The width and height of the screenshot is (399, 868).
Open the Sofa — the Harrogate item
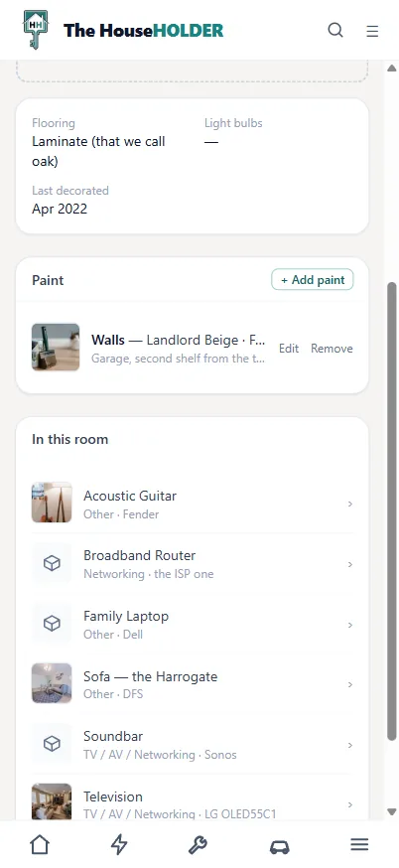pyautogui.click(x=192, y=684)
